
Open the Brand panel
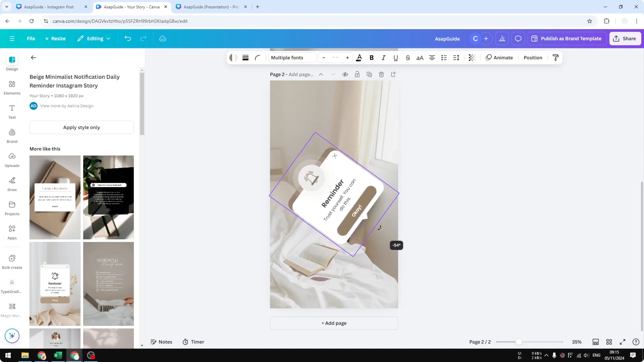(x=12, y=136)
